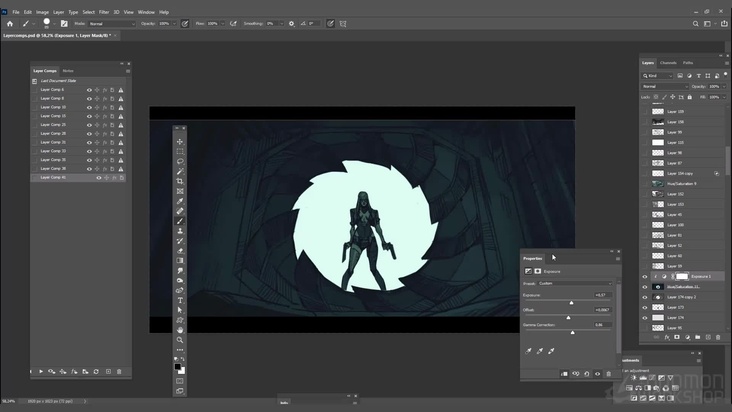The image size is (732, 412).
Task: Apply Layer Comp 10 checkbox
Action: click(34, 107)
